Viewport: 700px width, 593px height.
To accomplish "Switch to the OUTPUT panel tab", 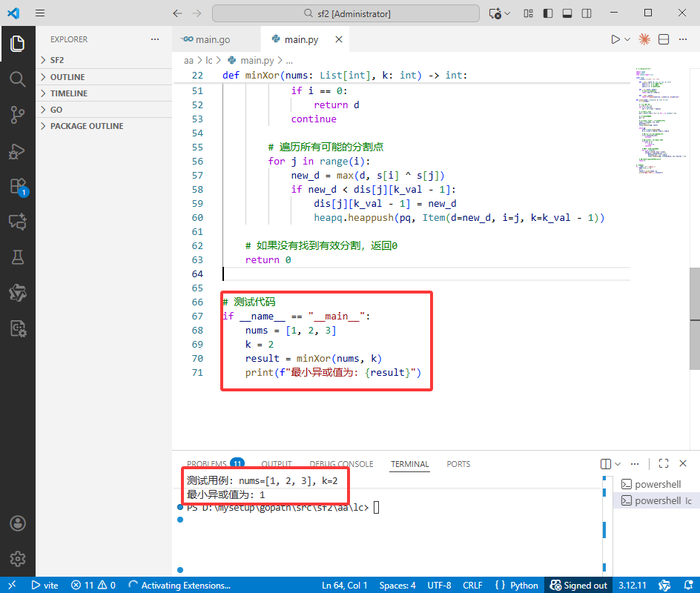I will 277,464.
